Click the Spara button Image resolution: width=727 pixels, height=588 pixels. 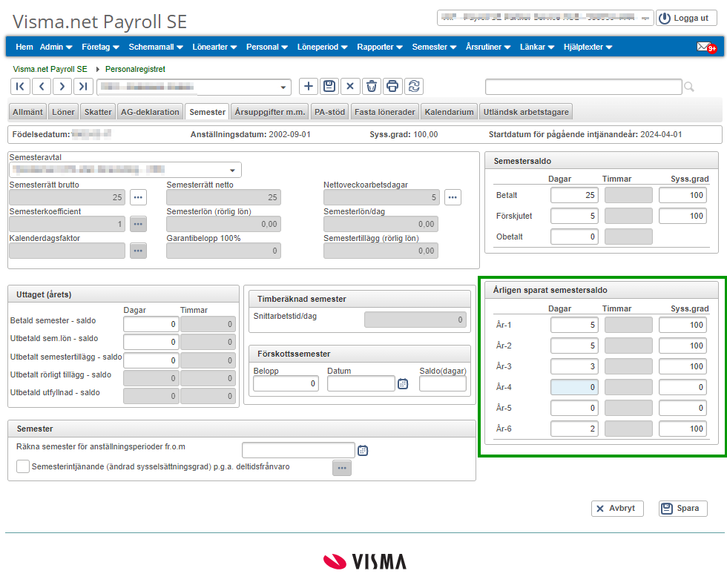click(x=683, y=509)
